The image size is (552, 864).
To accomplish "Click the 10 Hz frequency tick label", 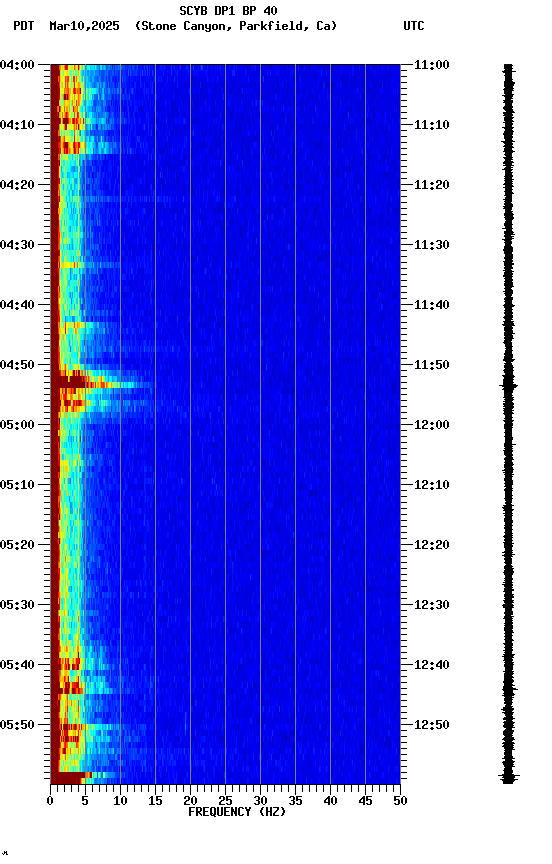I will pos(120,801).
